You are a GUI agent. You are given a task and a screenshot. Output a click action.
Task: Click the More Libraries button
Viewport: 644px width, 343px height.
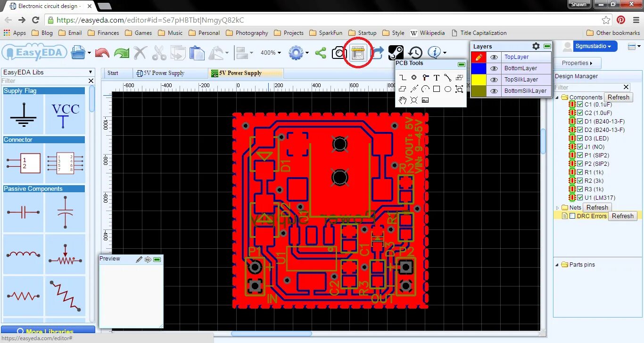tap(48, 331)
